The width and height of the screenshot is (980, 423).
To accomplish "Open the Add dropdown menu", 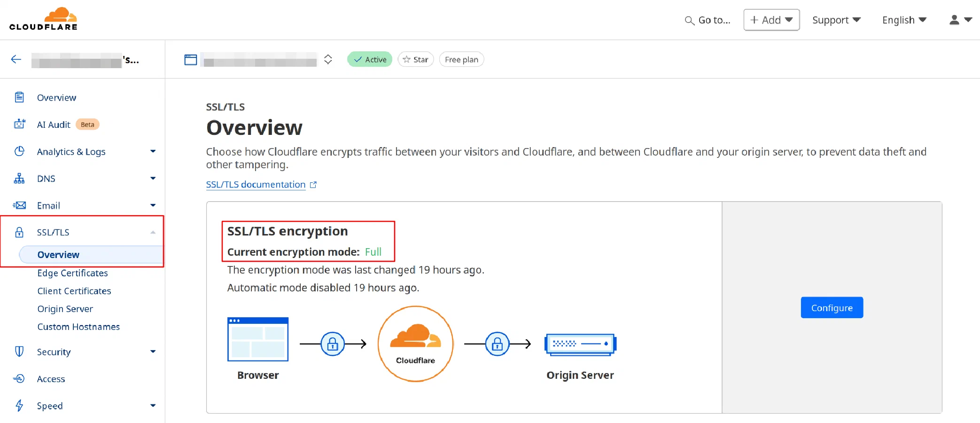I will click(x=771, y=20).
